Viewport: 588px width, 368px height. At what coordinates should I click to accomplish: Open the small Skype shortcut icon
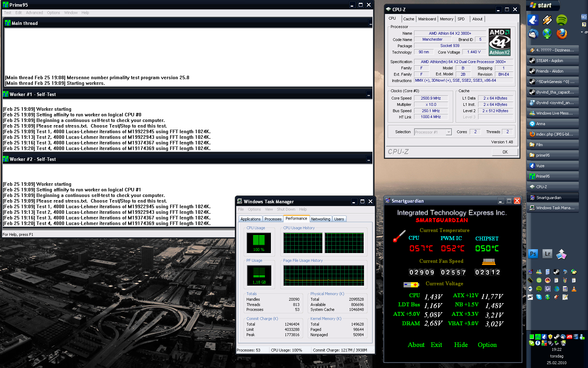539,297
